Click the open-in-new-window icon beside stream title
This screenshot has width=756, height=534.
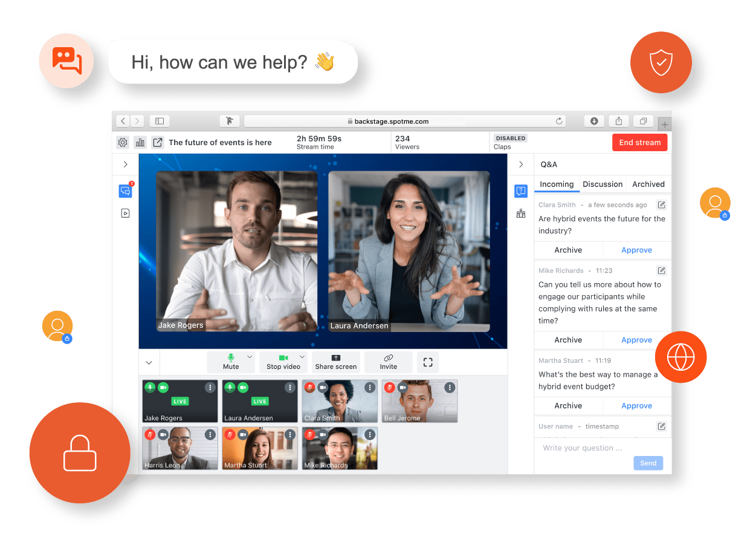(x=157, y=143)
